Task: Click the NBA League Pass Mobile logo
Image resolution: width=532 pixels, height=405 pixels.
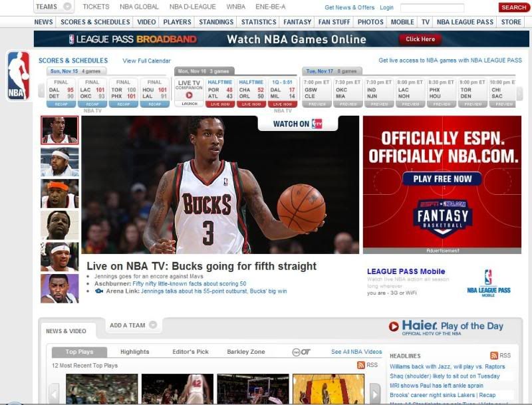Action: pyautogui.click(x=489, y=283)
